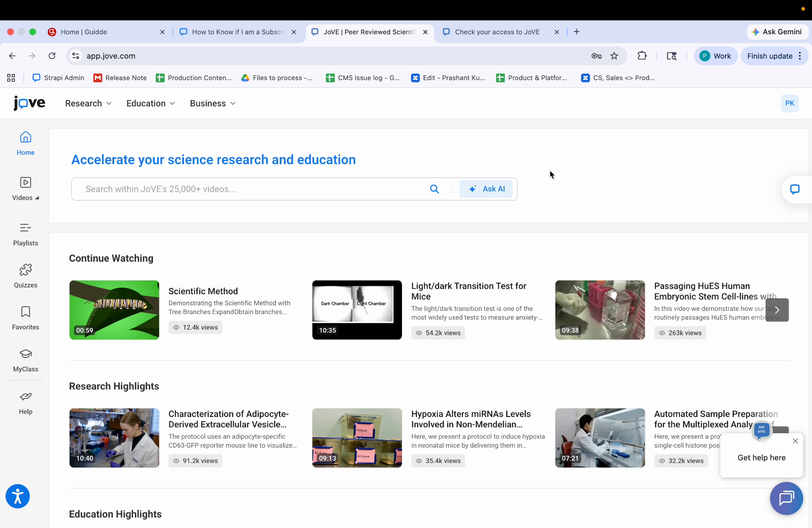812x528 pixels.
Task: Open the live chat bubble button
Action: click(786, 498)
